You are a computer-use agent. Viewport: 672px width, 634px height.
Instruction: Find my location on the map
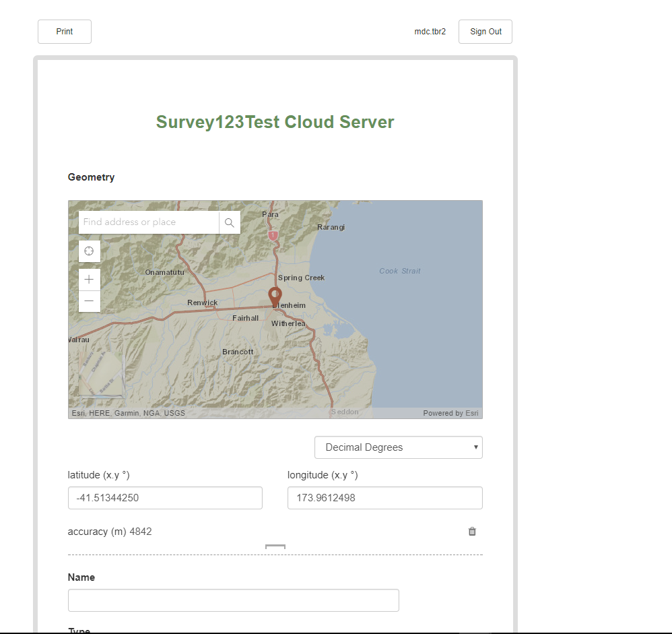point(89,251)
